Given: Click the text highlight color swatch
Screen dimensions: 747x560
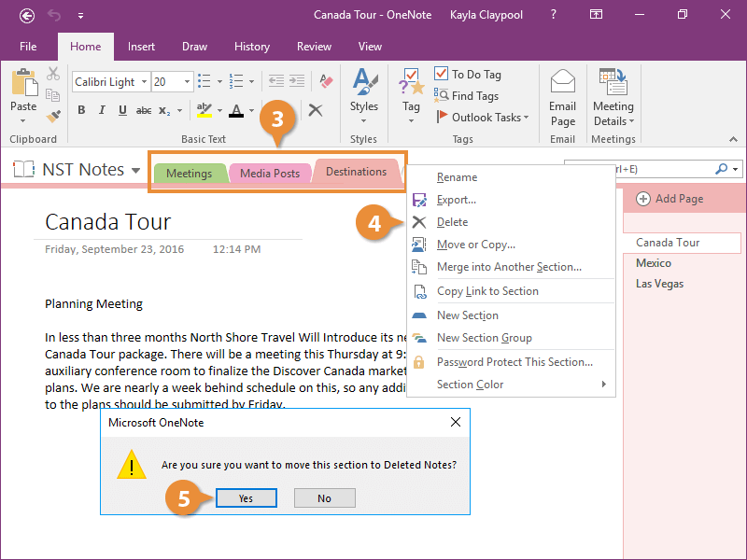Looking at the screenshot, I should (x=204, y=110).
